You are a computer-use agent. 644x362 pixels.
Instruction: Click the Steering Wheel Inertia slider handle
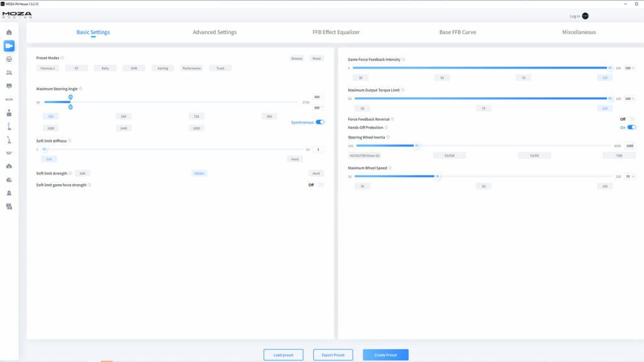point(416,145)
